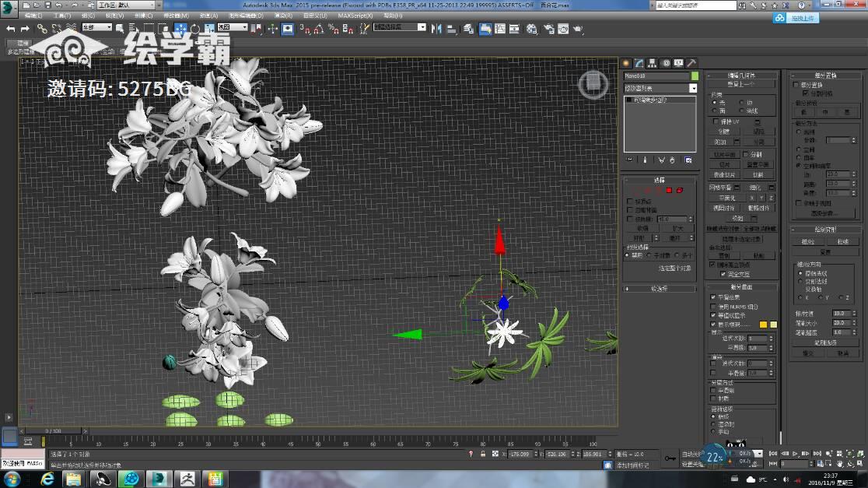Open the MAXScript menu
The height and width of the screenshot is (488, 868).
pyautogui.click(x=356, y=16)
